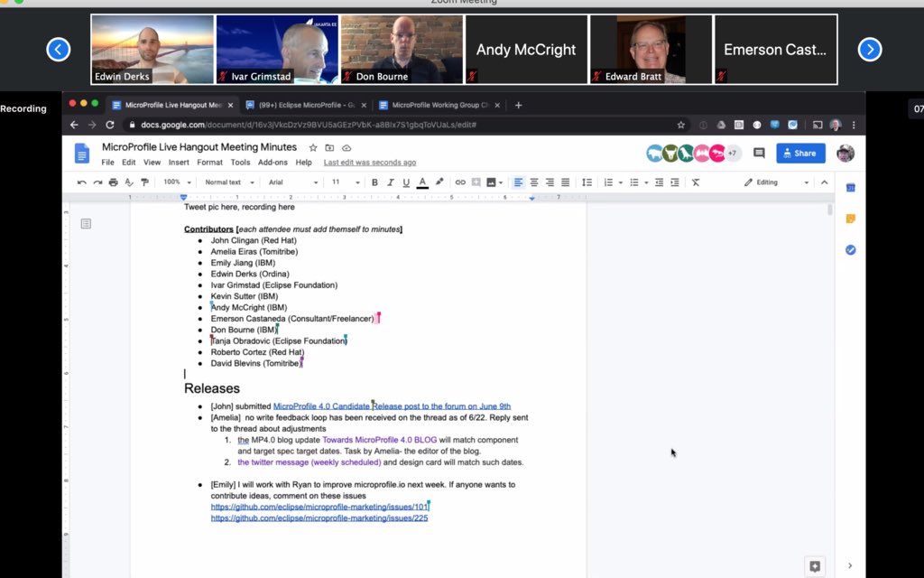The image size is (924, 578).
Task: Switch to MicroProfile Working Group browser tab
Action: tap(439, 105)
